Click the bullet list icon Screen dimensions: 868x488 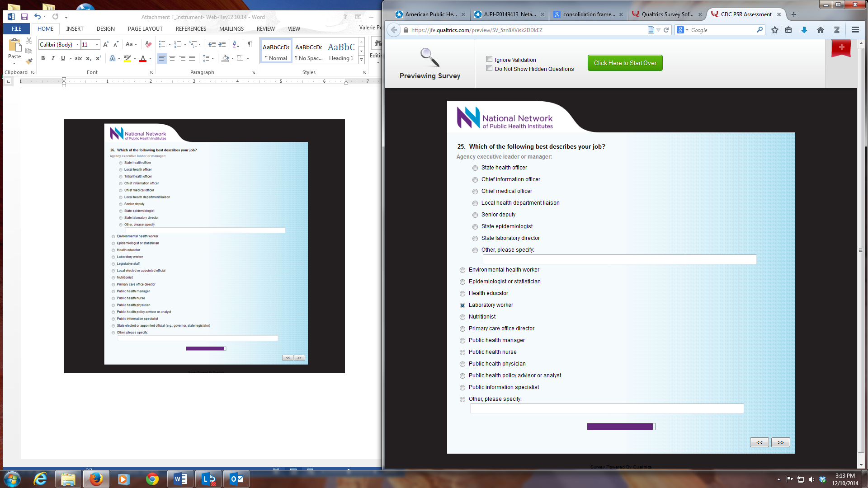pos(162,44)
